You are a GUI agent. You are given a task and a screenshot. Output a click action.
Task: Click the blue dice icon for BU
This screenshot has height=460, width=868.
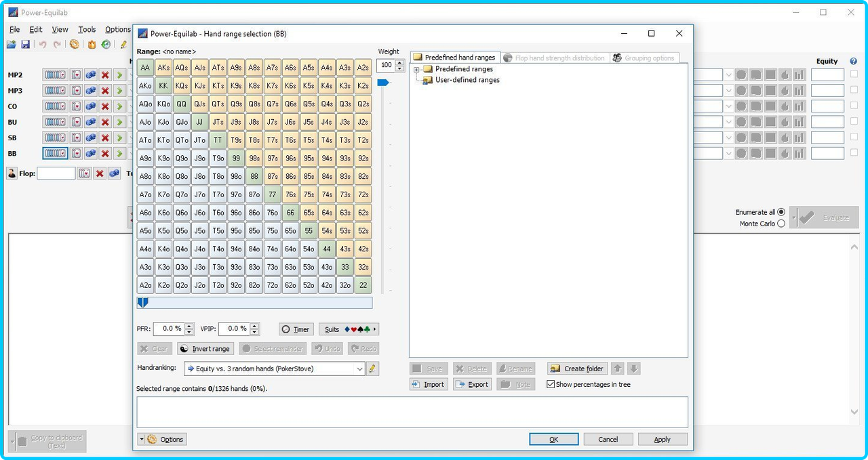(91, 122)
